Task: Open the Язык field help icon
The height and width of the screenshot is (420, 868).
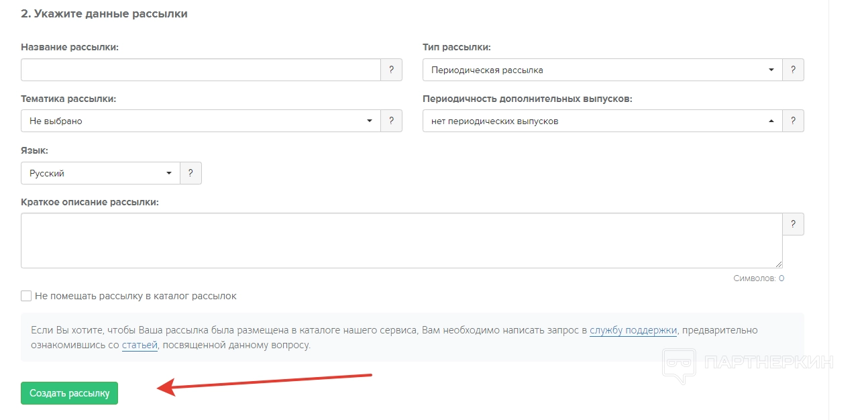Action: 191,173
